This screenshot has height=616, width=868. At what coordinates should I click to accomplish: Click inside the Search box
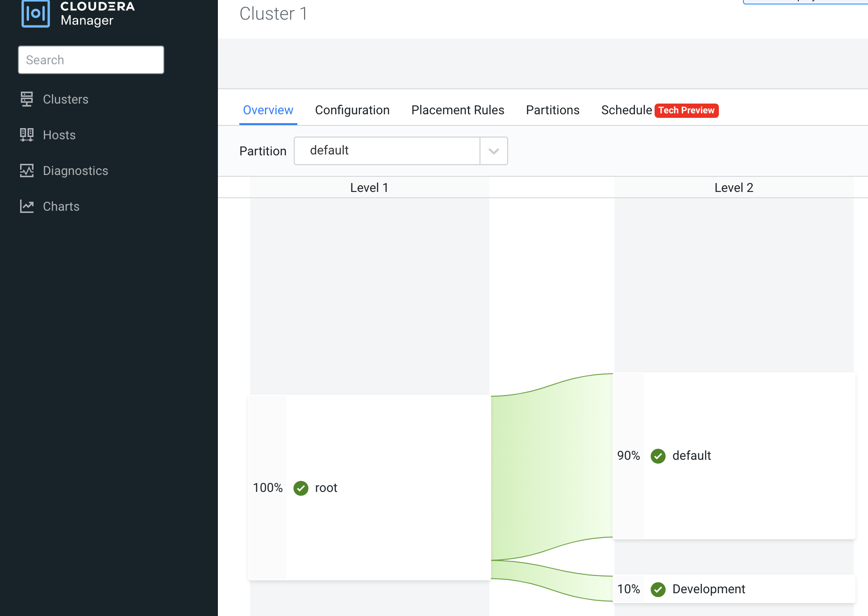coord(91,59)
